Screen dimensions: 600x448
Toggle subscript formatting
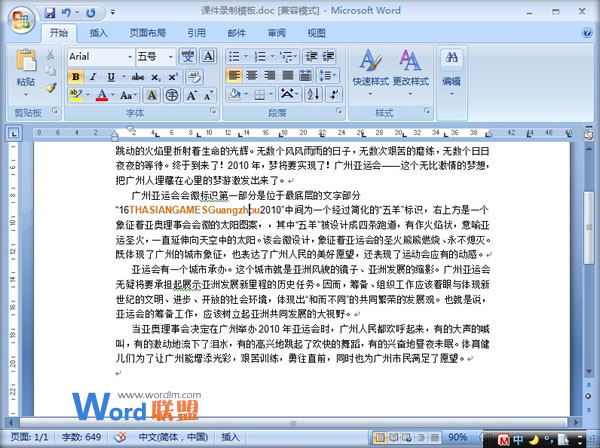155,77
